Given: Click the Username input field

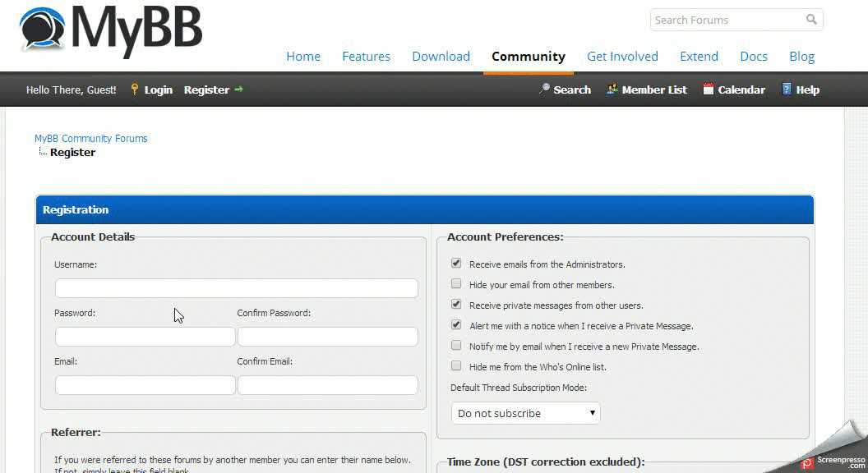Looking at the screenshot, I should 237,288.
